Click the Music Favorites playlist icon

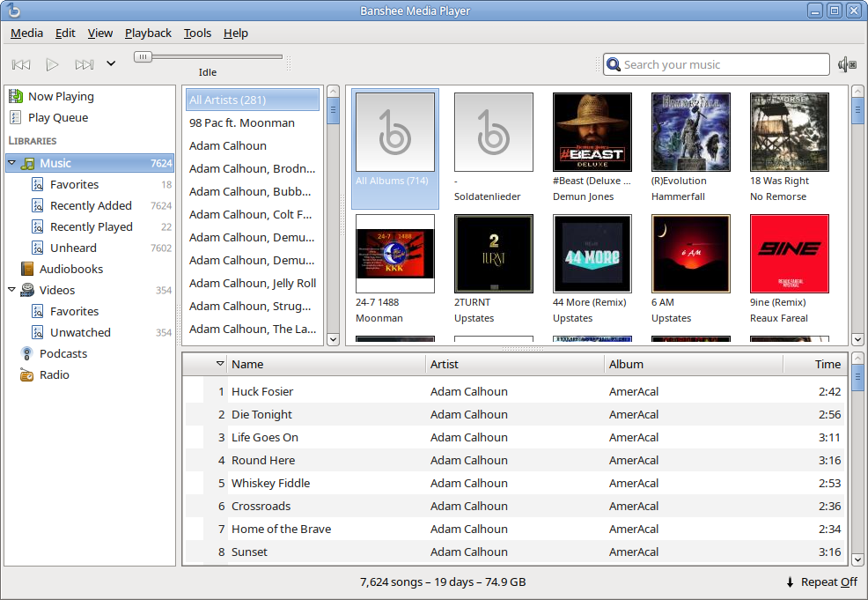pyautogui.click(x=38, y=184)
